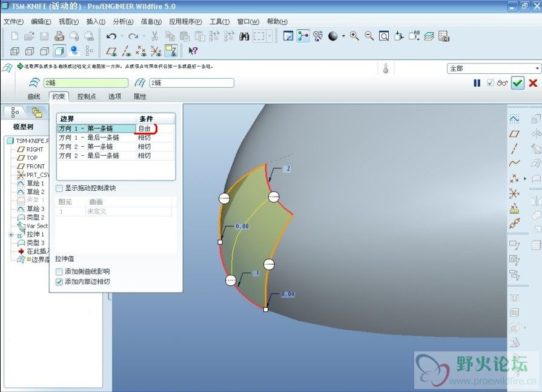Pause the boundary blend tool
This screenshot has height=392, width=542.
[x=477, y=83]
